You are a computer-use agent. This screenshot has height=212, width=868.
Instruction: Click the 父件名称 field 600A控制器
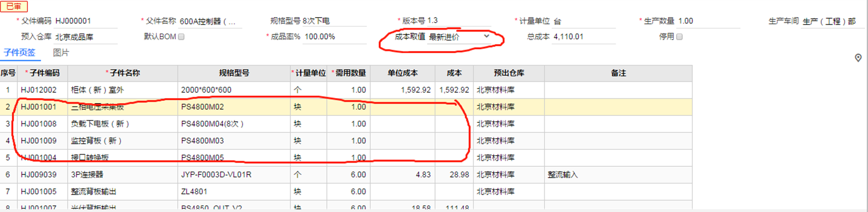tap(210, 21)
